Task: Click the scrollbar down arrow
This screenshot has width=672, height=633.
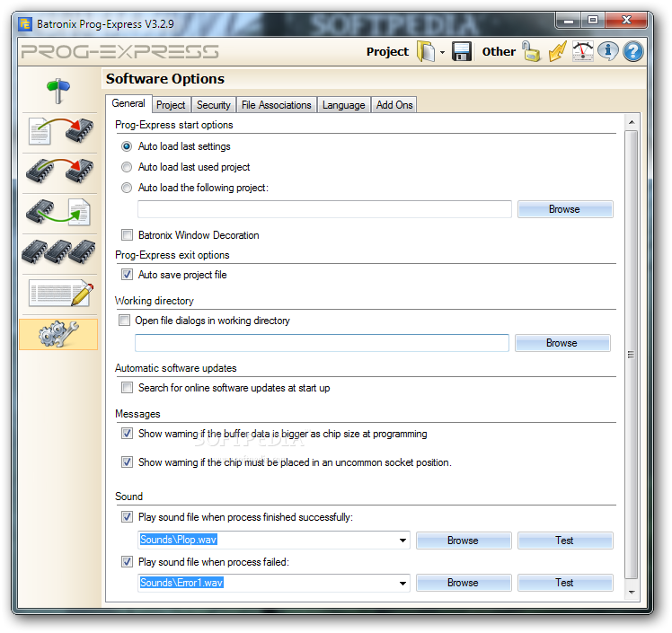Action: click(632, 593)
